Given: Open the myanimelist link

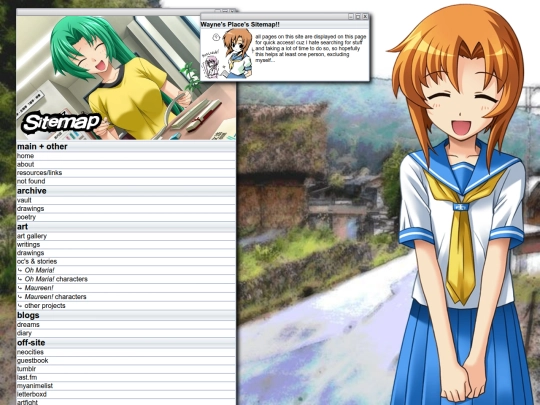Looking at the screenshot, I should [35, 386].
